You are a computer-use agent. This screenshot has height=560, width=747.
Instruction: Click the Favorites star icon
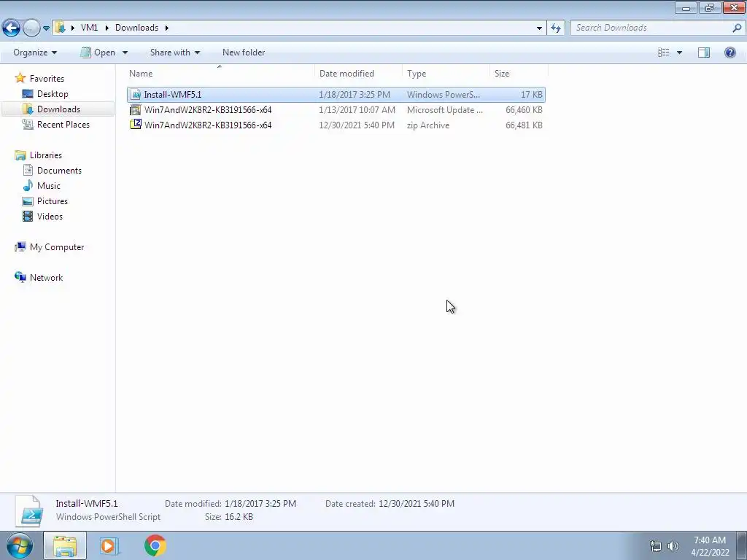[x=20, y=78]
